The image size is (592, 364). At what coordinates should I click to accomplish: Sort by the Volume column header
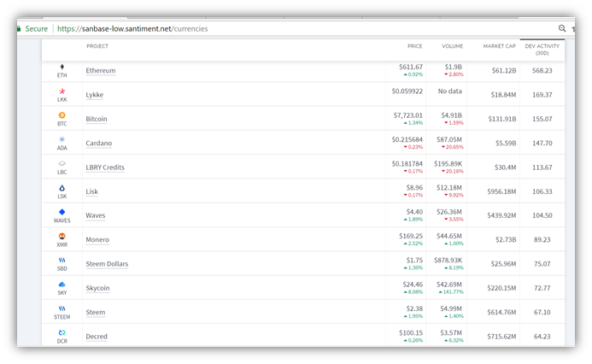click(452, 46)
